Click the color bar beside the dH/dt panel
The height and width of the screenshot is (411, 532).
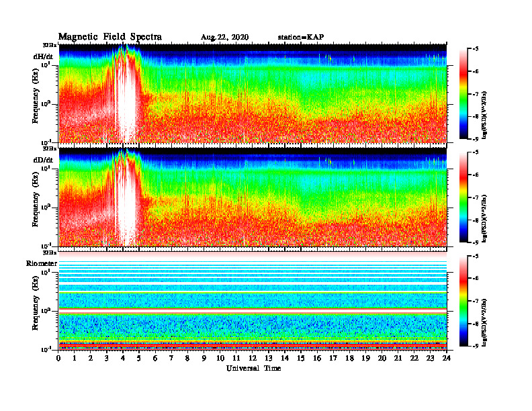click(463, 94)
